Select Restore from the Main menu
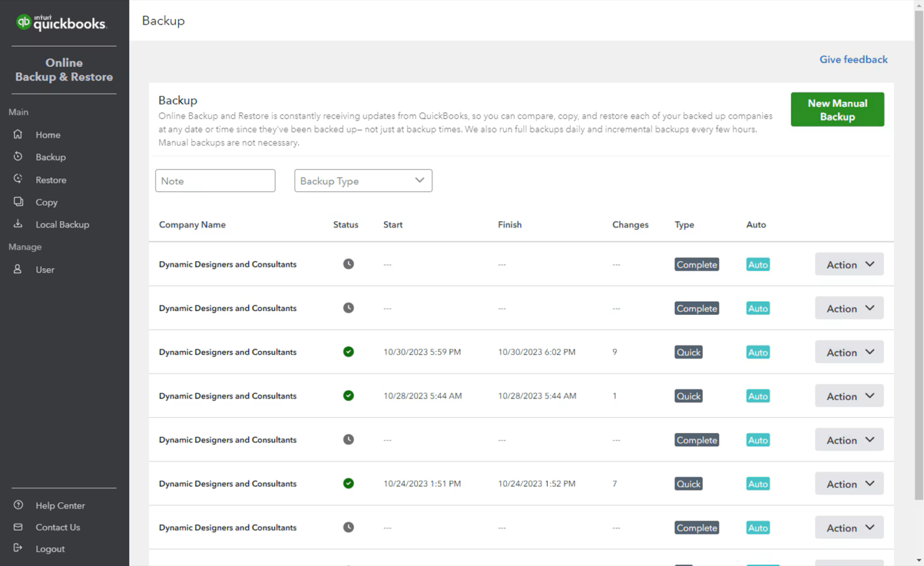The height and width of the screenshot is (566, 924). pos(51,179)
